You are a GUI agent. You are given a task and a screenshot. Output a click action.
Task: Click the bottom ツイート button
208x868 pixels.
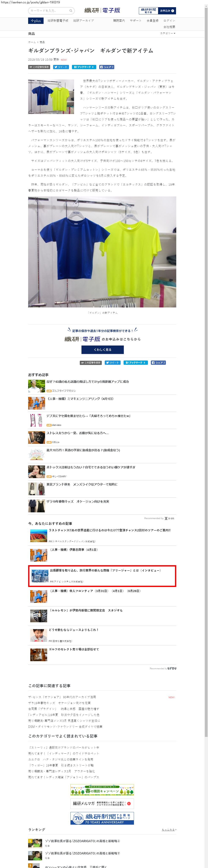113,363
